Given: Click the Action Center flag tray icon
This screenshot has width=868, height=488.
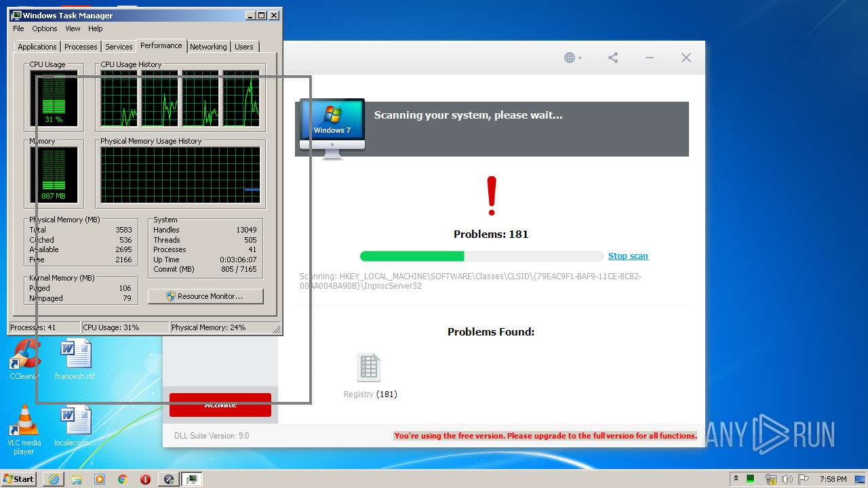Looking at the screenshot, I should [804, 479].
